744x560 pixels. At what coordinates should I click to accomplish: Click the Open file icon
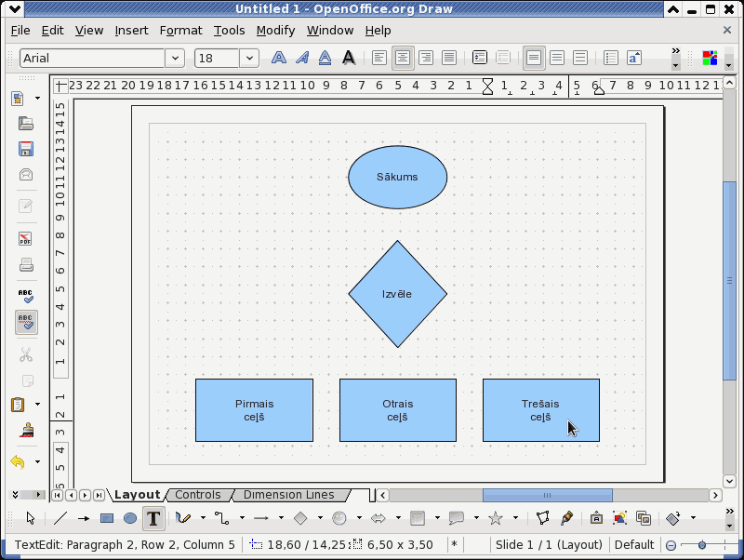26,124
